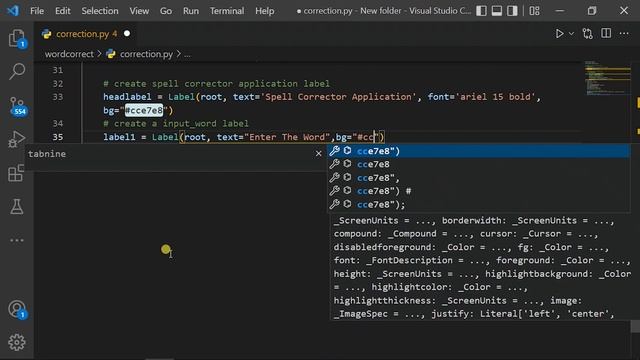The height and width of the screenshot is (360, 640).
Task: Open the Edit menu
Action: [x=62, y=11]
